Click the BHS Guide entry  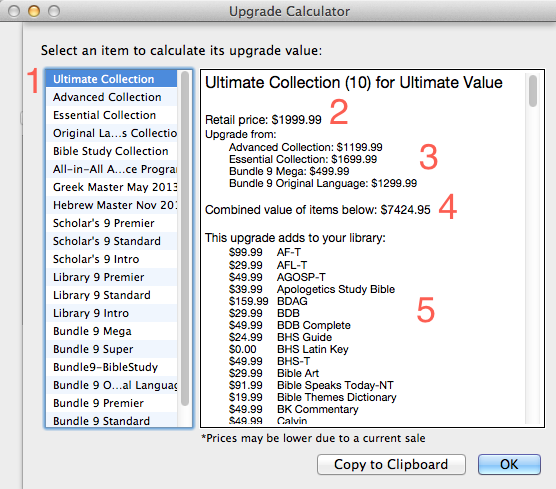(280, 337)
